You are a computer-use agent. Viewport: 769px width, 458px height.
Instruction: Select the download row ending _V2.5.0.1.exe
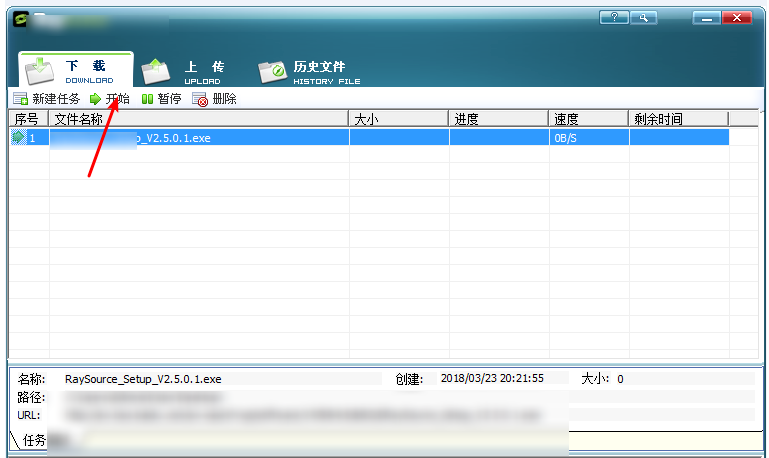[x=369, y=138]
